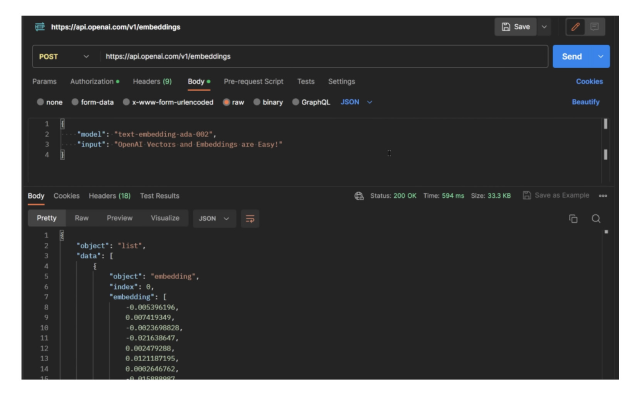Select the request Body tab

pyautogui.click(x=199, y=82)
